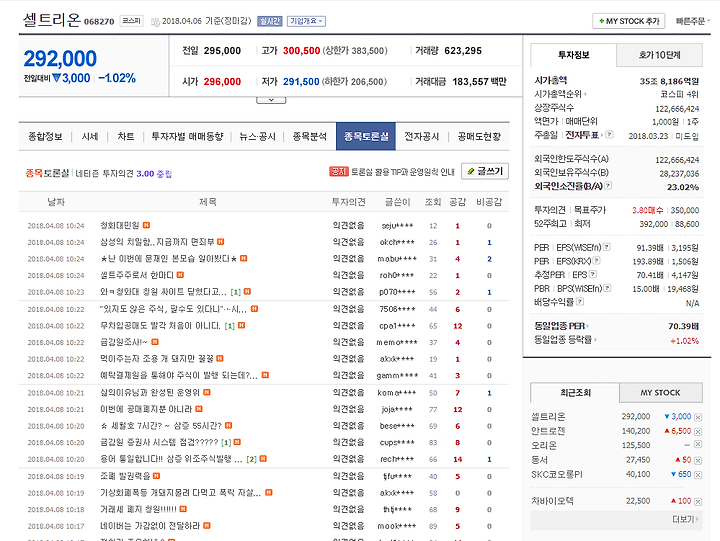Click N icon on 셀트주주로서 한마디 post

tap(180, 275)
